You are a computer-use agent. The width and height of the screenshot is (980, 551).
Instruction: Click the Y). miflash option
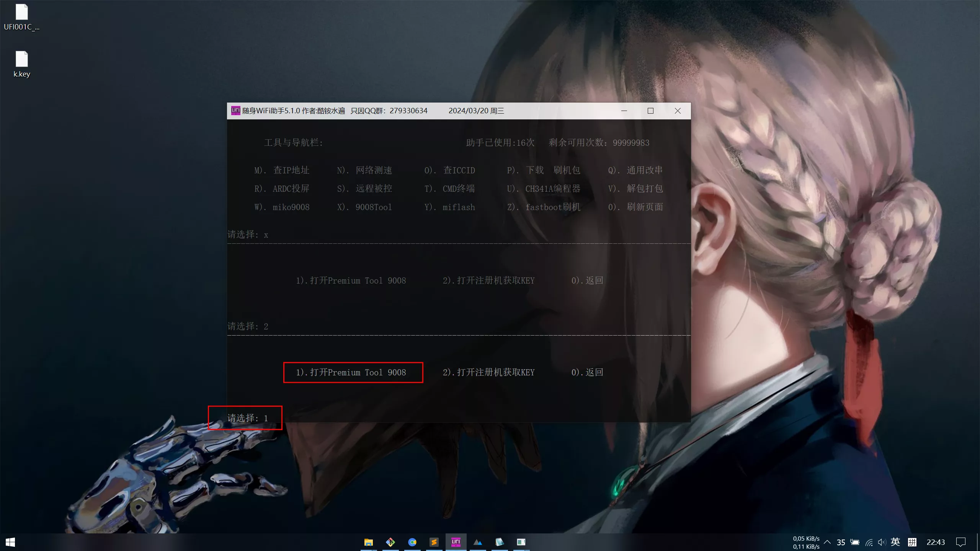coord(449,207)
